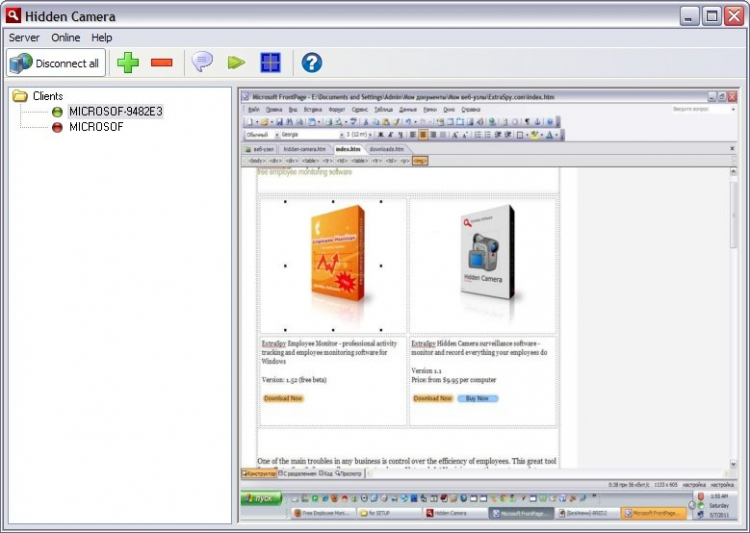Screen dimensions: 750x533
Task: Click the bulleted list icon in FrontPage
Action: [487, 135]
